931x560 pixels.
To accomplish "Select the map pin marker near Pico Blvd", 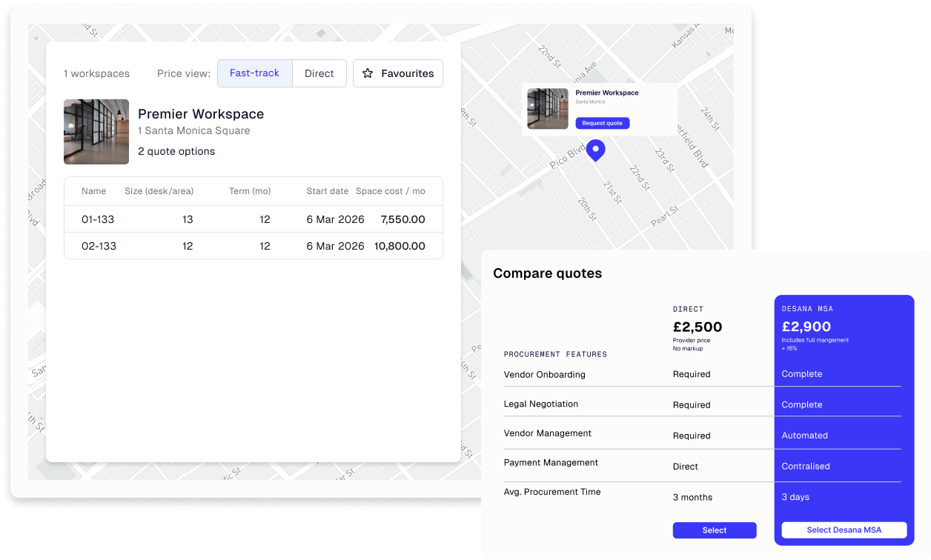I will tap(595, 150).
